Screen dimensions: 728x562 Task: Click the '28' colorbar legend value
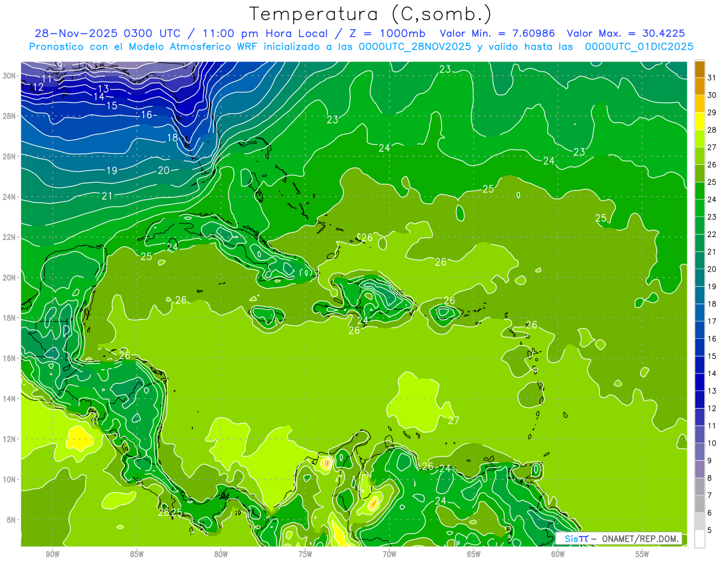(x=712, y=130)
